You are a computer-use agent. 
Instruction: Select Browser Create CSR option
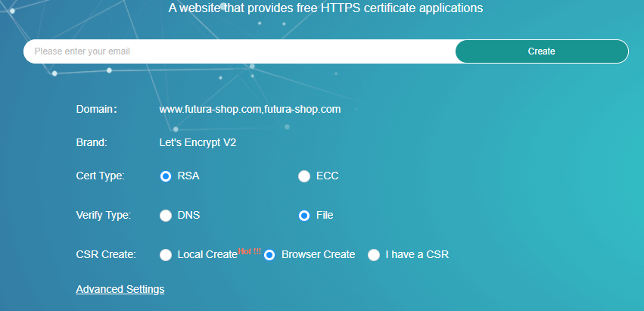[x=269, y=255]
